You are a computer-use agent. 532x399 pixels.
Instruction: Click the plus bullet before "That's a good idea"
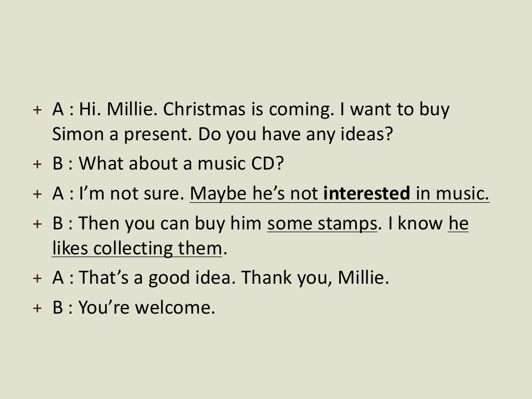(37, 278)
